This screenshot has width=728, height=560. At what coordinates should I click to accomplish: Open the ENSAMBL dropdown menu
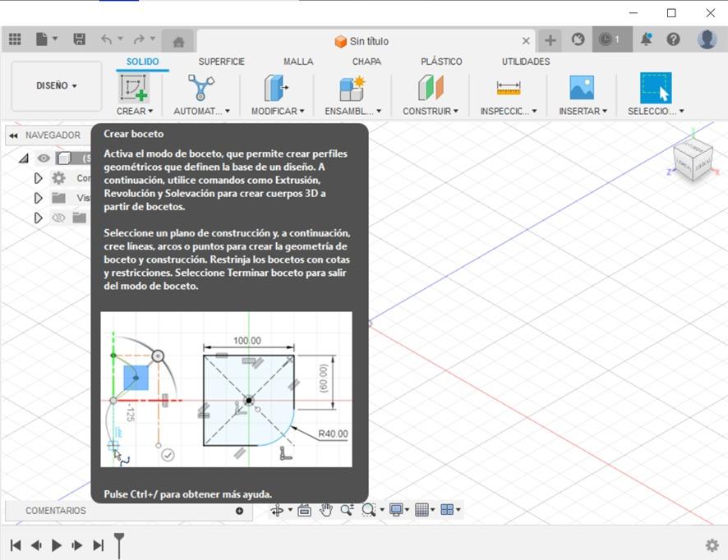352,112
